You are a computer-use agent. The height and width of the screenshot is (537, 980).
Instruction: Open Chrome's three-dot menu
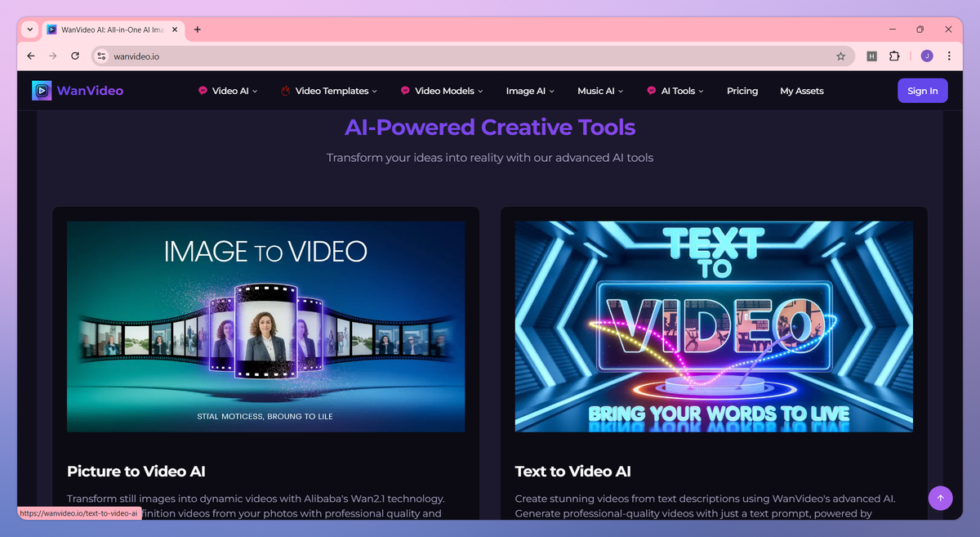[948, 56]
